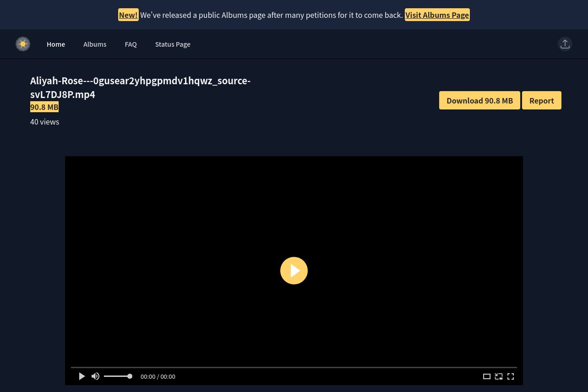Start video with the large center play button
This screenshot has height=392, width=588.
294,271
